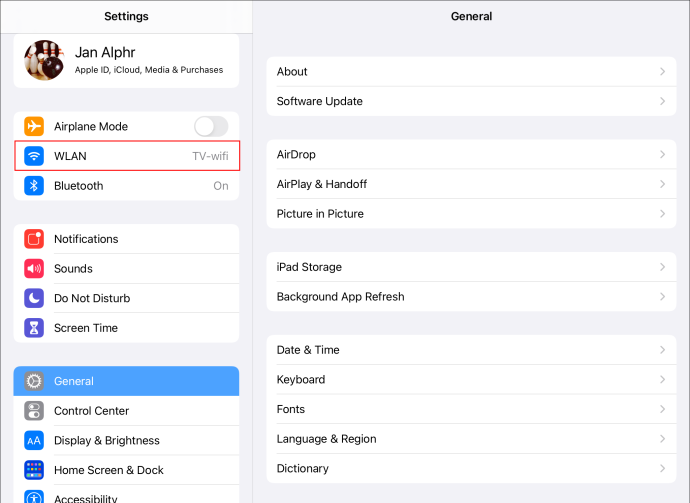The width and height of the screenshot is (690, 503).
Task: Open Accessibility in the sidebar
Action: point(126,495)
